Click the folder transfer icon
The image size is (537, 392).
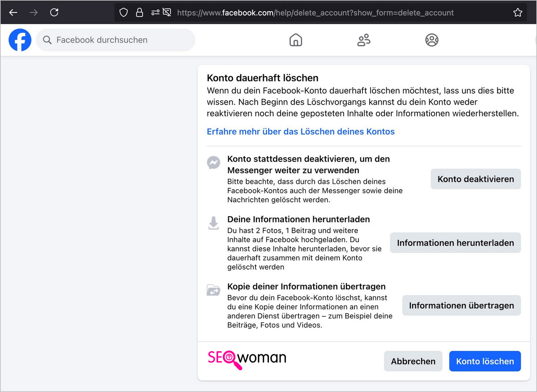coord(213,290)
